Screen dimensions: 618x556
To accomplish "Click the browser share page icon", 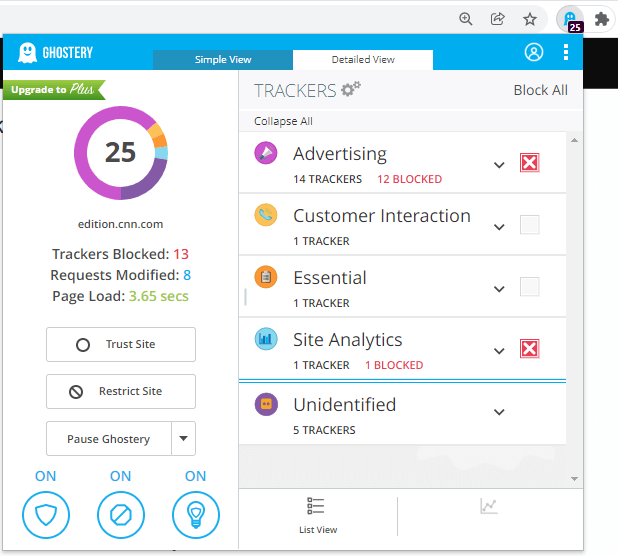I will pos(497,19).
